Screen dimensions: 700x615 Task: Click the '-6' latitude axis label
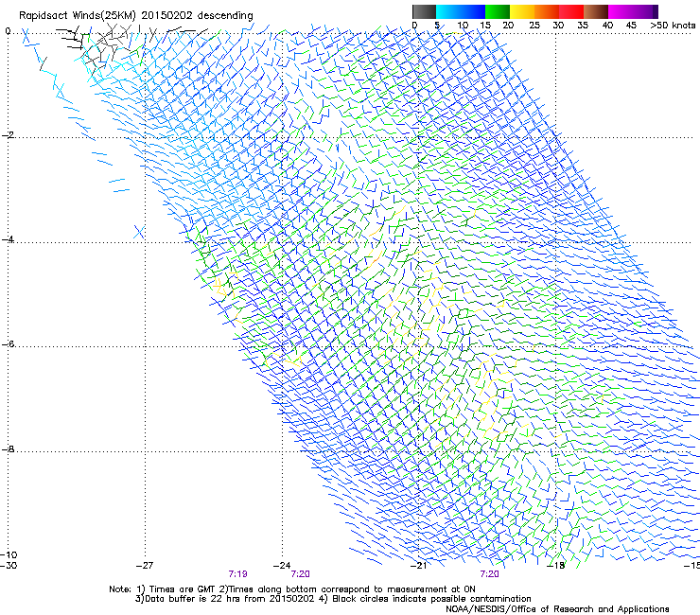pos(8,343)
